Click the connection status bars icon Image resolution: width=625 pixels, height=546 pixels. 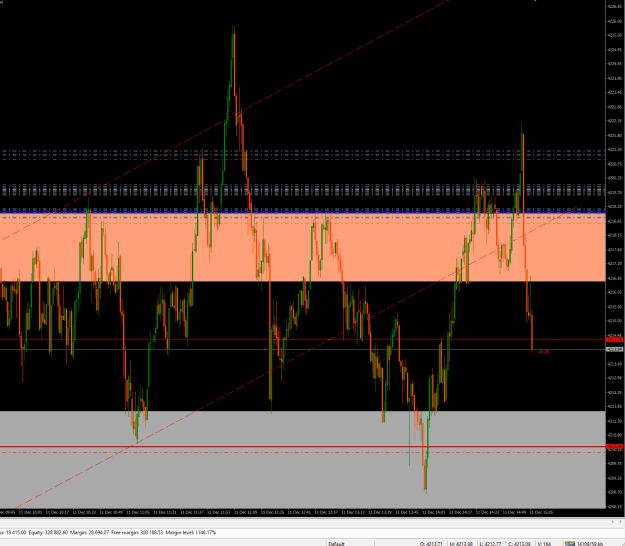pos(570,543)
